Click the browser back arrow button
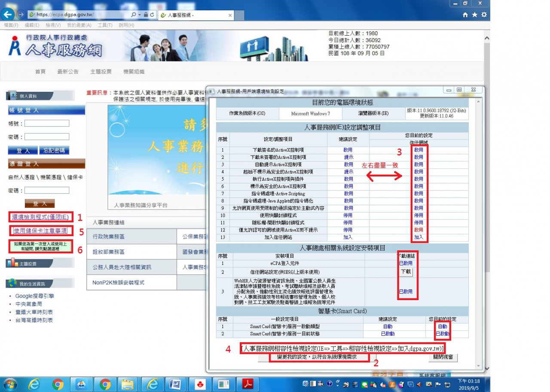The image size is (550, 392). [x=7, y=14]
